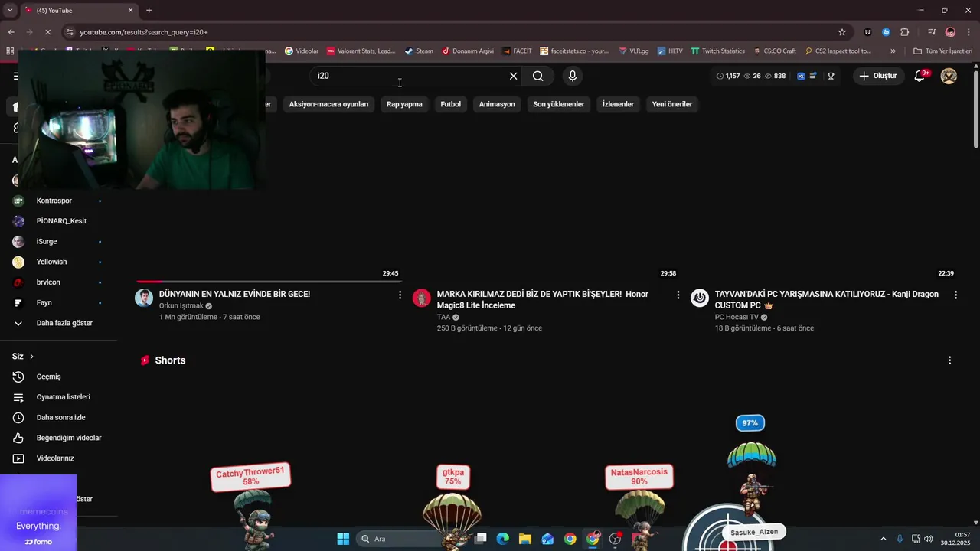
Task: Click the blue IQ extension icon
Action: (x=801, y=76)
